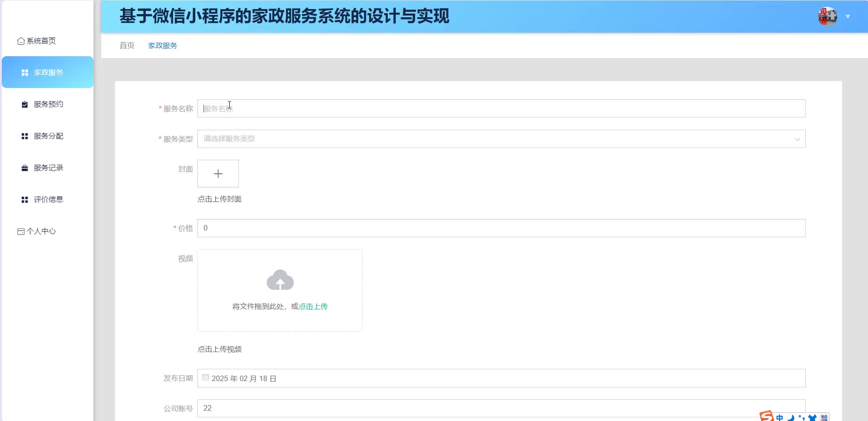868x421 pixels.
Task: Focus the 价格 input field
Action: 501,228
